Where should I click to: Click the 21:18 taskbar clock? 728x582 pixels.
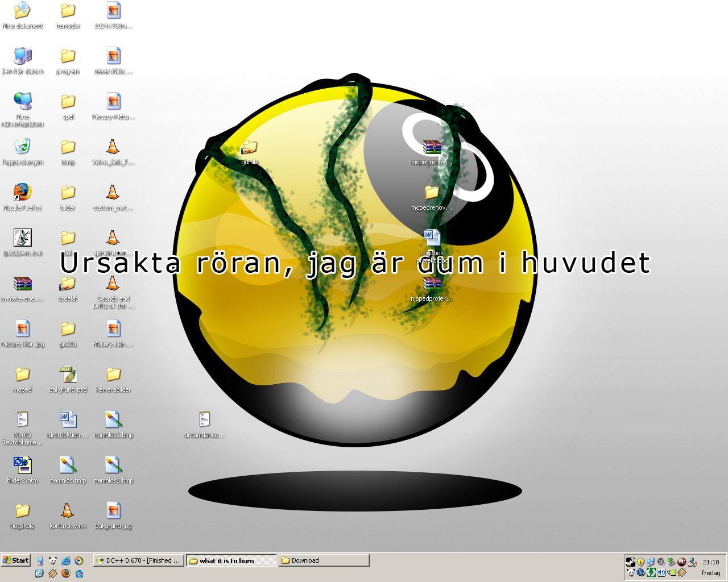point(711,562)
